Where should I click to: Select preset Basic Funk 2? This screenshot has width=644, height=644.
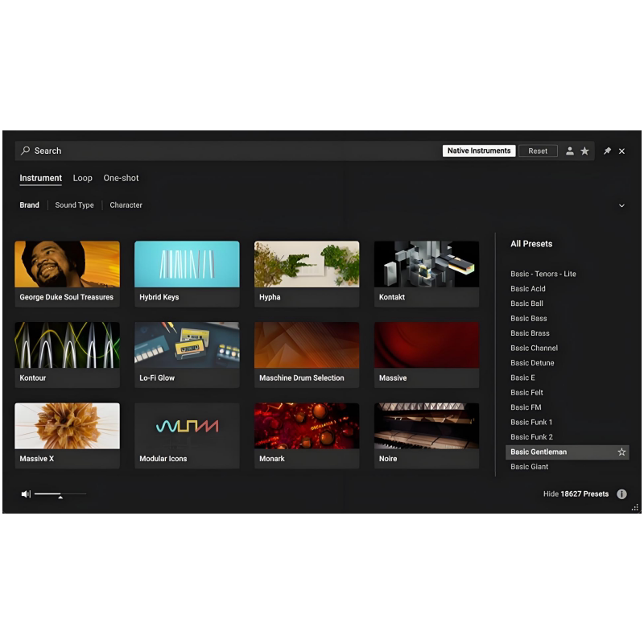pyautogui.click(x=531, y=436)
